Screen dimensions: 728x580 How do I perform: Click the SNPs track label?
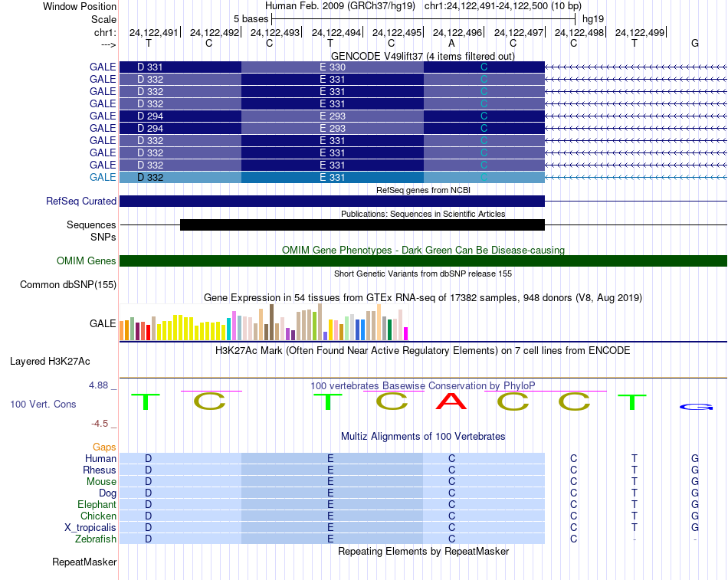tap(103, 237)
